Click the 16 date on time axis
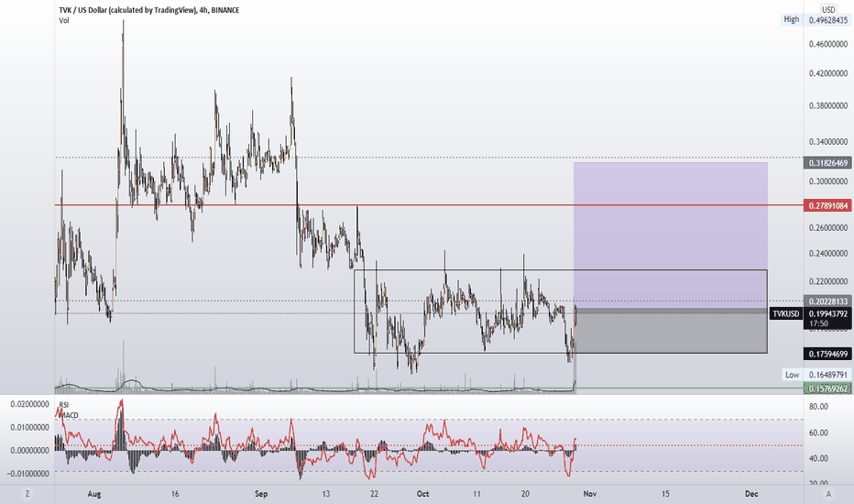Image resolution: width=854 pixels, height=504 pixels. 175,494
